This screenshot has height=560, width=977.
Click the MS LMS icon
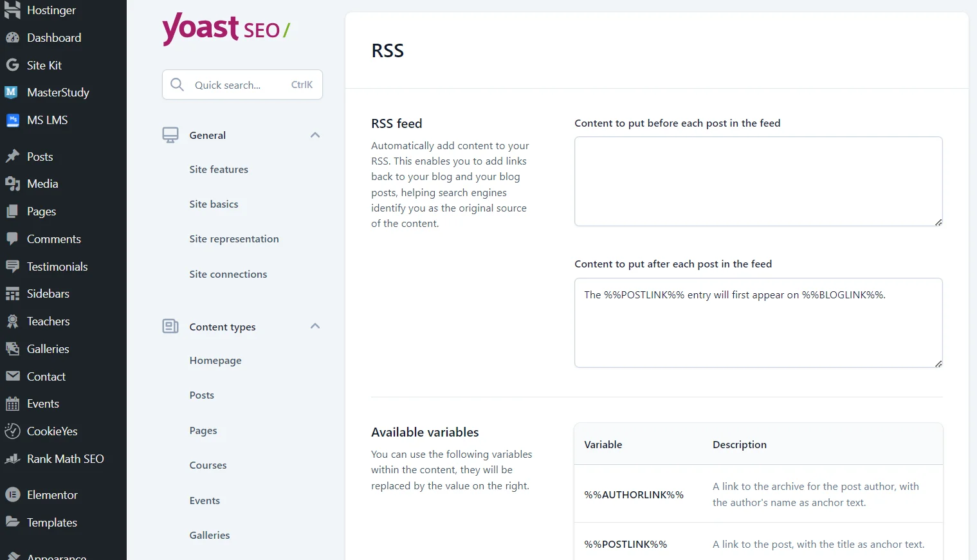tap(12, 120)
